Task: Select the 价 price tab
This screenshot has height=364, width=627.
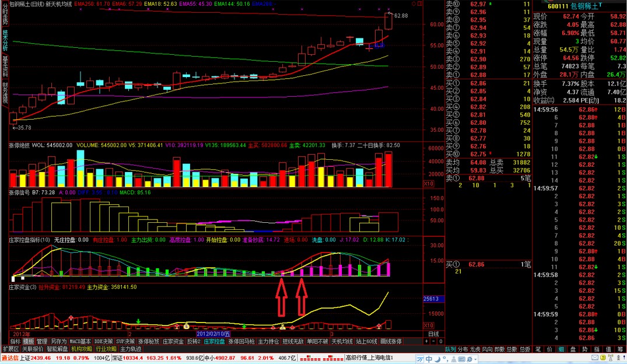Action: click(x=549, y=349)
